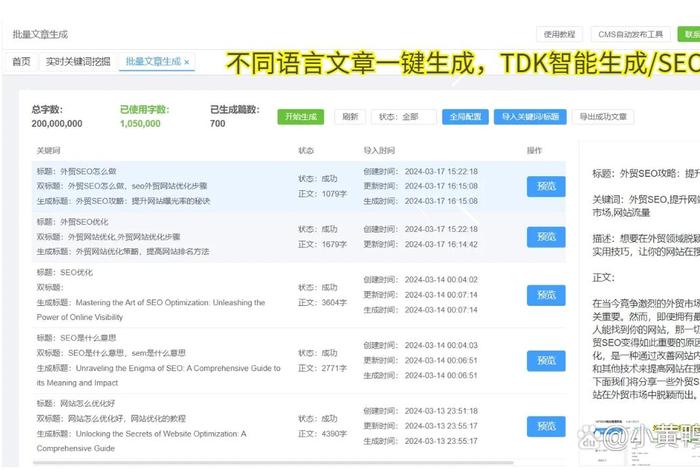
Task: Select row text 标题: SEO是什么意思
Action: (76, 338)
